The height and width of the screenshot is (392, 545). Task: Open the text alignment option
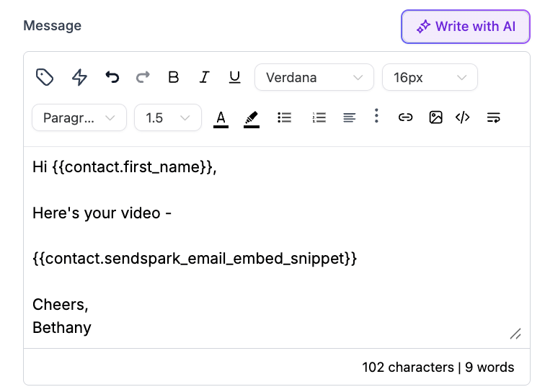pyautogui.click(x=350, y=117)
